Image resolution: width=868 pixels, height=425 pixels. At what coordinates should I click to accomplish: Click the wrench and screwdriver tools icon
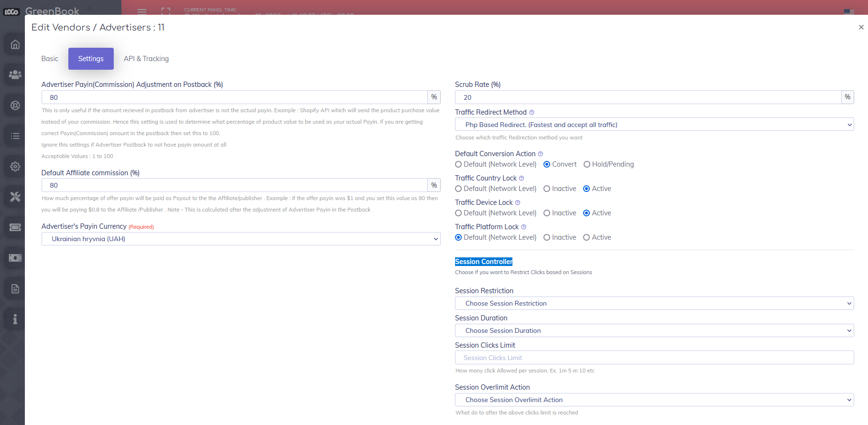click(x=15, y=197)
